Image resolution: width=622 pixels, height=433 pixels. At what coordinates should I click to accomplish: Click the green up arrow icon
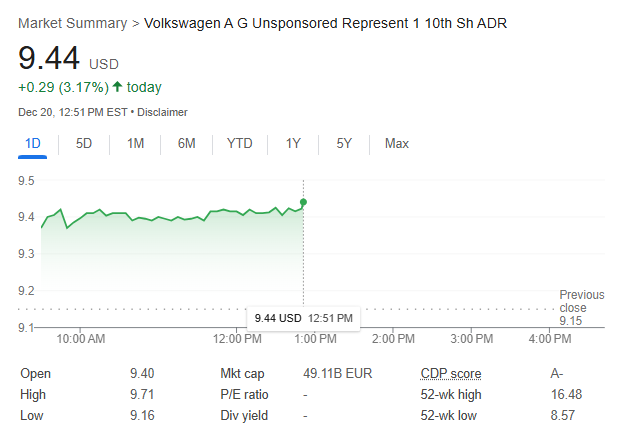click(117, 87)
